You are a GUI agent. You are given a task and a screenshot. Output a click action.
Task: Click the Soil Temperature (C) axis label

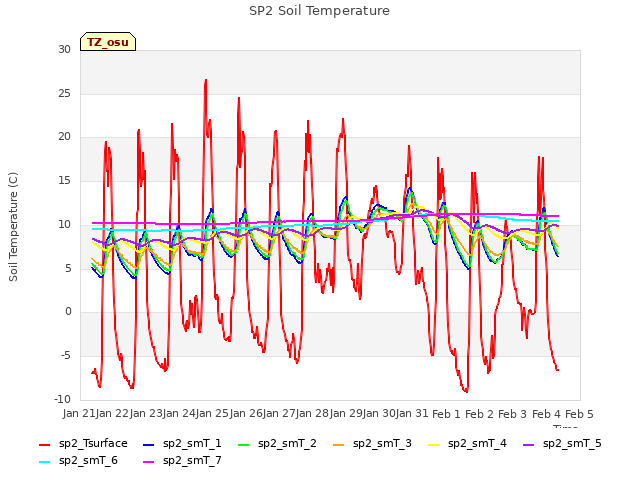click(x=13, y=227)
